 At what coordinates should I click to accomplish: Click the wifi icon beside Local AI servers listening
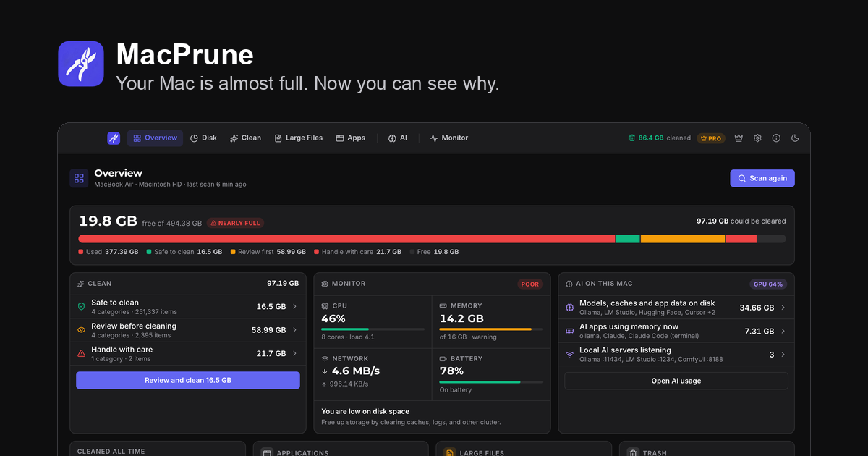click(x=569, y=354)
